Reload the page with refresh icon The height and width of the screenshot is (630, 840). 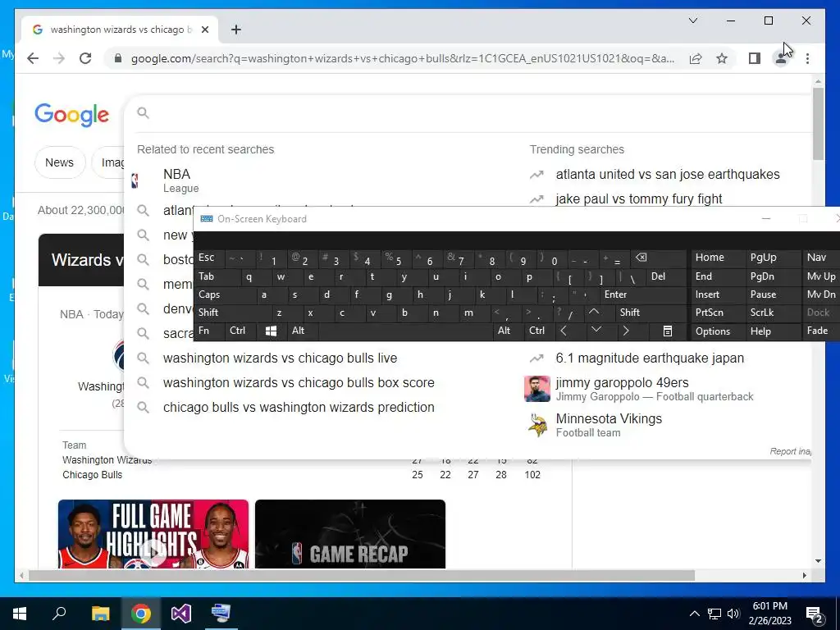click(85, 58)
